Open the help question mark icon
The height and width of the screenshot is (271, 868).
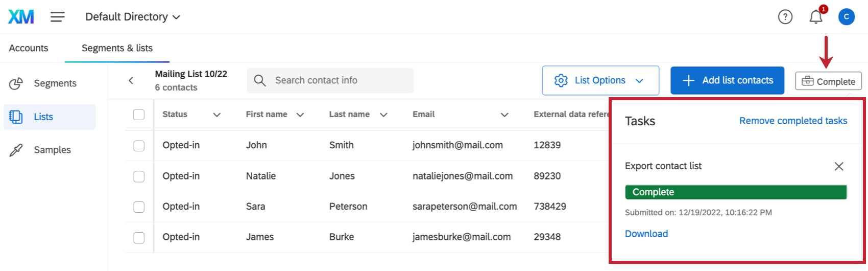tap(785, 17)
